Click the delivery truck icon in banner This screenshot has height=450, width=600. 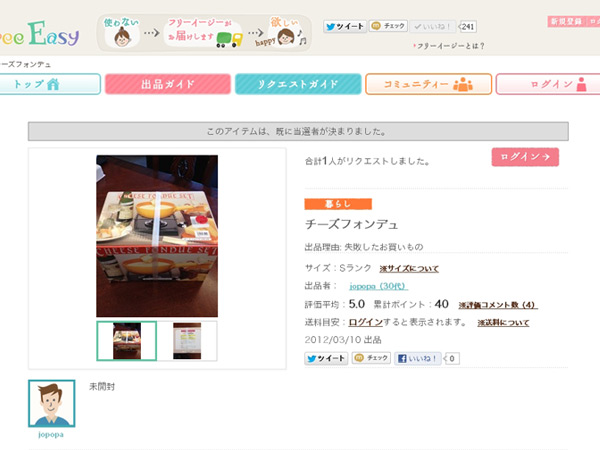click(x=230, y=40)
